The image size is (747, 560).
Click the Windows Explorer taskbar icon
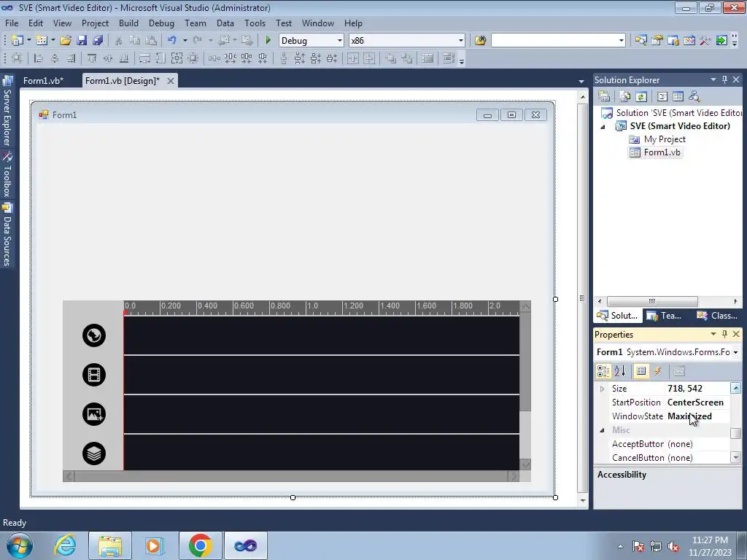click(x=110, y=545)
